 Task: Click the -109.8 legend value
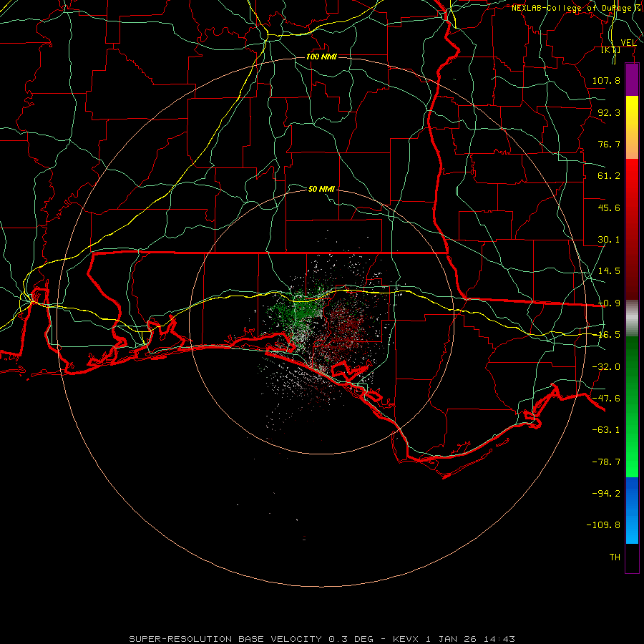603,525
